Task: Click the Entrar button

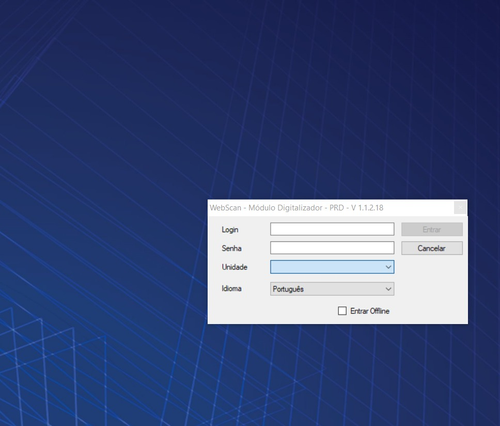Action: point(432,229)
